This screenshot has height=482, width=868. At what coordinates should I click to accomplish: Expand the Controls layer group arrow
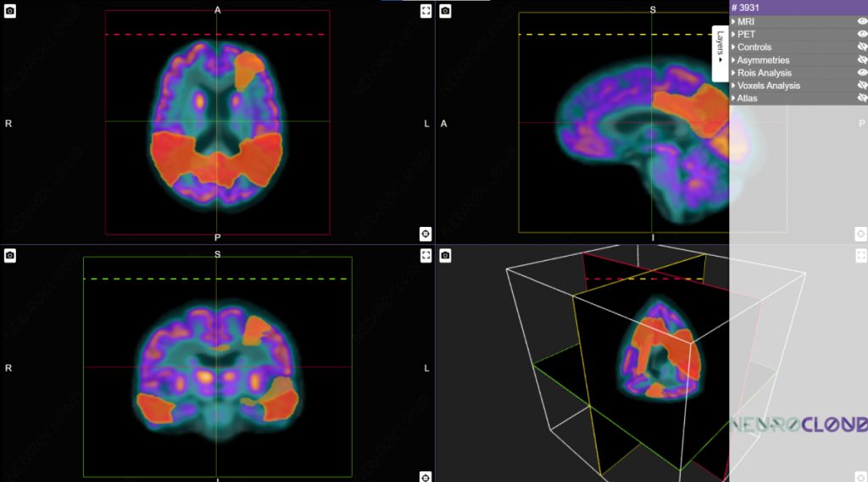pyautogui.click(x=733, y=47)
